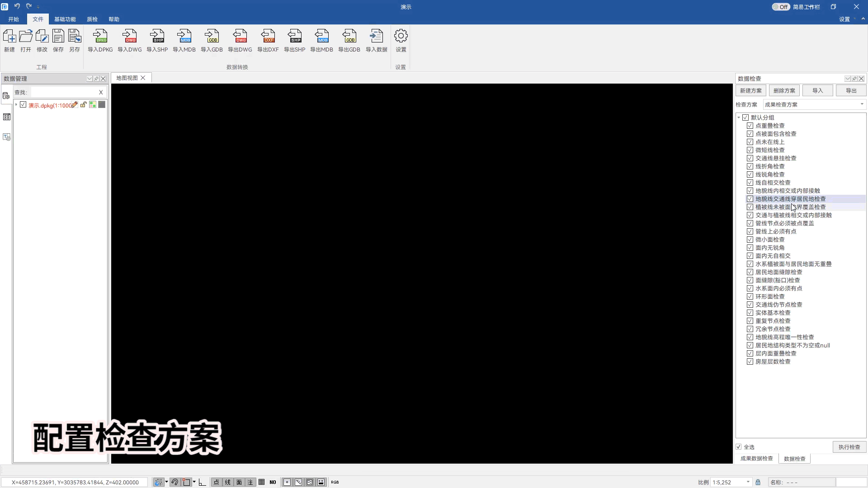Select the 导入DPKG tool

[x=100, y=41]
